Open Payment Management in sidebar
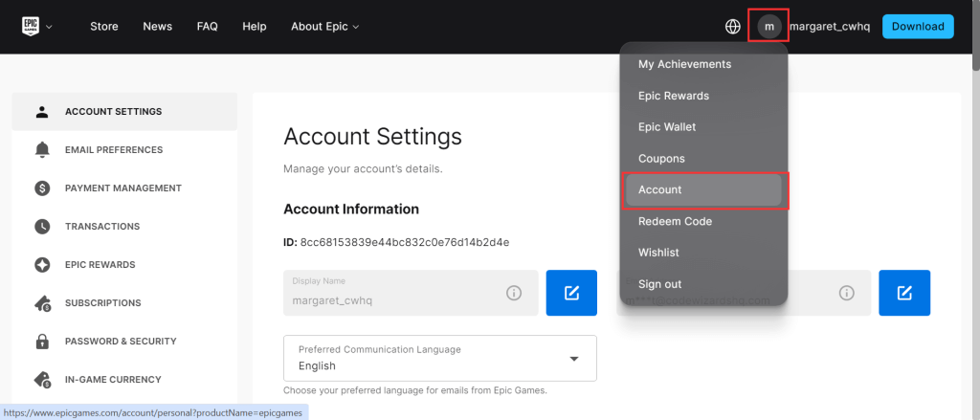Viewport: 980px width, 420px height. pyautogui.click(x=122, y=188)
